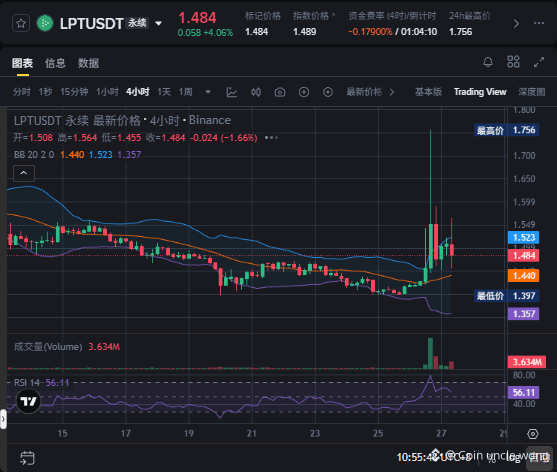Expand chart to fullscreen

pyautogui.click(x=539, y=62)
